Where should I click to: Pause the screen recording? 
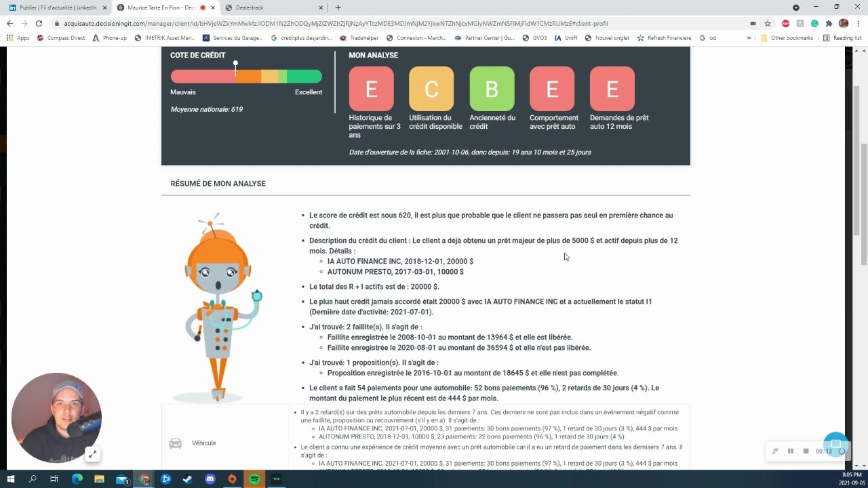791,451
